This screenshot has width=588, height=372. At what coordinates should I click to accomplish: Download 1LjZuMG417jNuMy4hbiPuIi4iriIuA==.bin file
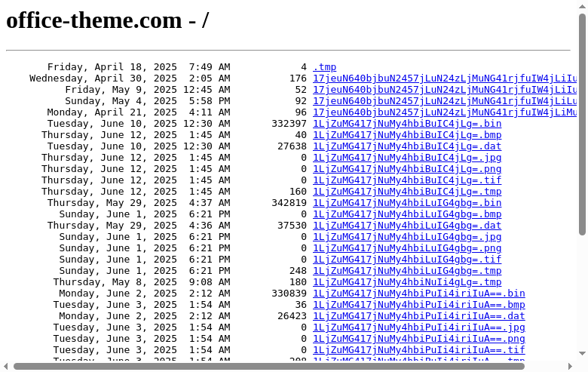coord(419,294)
